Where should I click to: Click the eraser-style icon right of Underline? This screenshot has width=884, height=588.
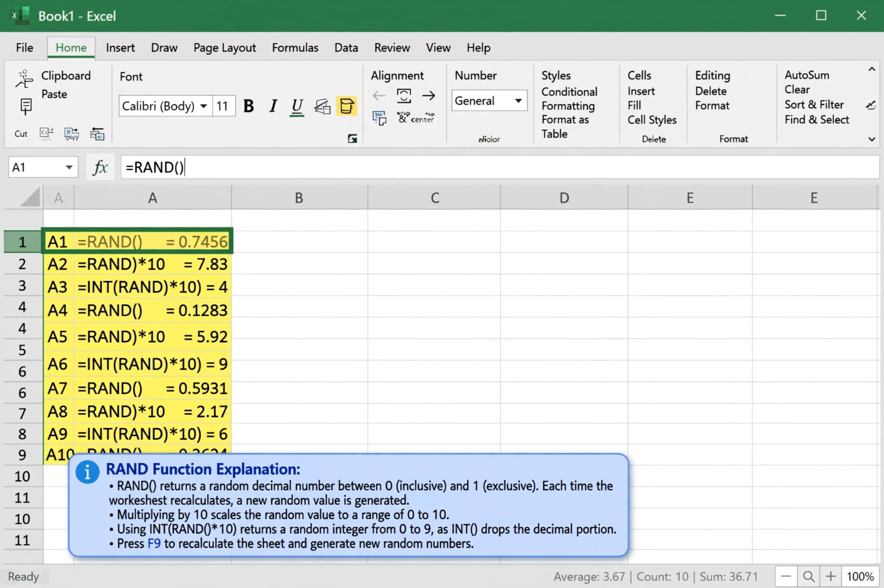(x=322, y=107)
